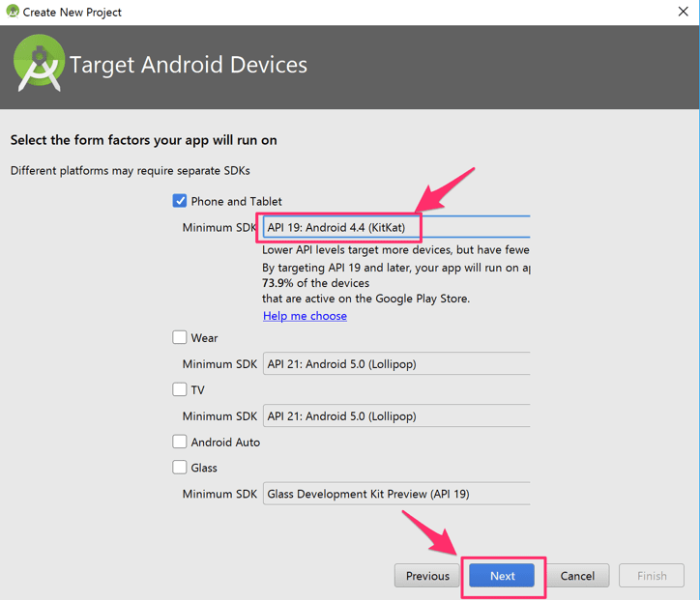
Task: Open the Glass Development Kit SDK dropdown
Action: pyautogui.click(x=396, y=494)
